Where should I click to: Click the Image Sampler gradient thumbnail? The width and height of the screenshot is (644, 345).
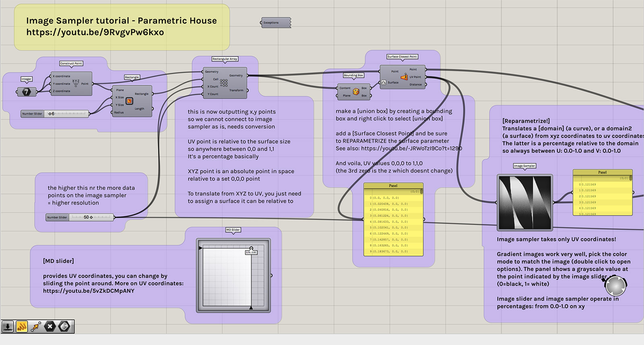click(x=524, y=202)
